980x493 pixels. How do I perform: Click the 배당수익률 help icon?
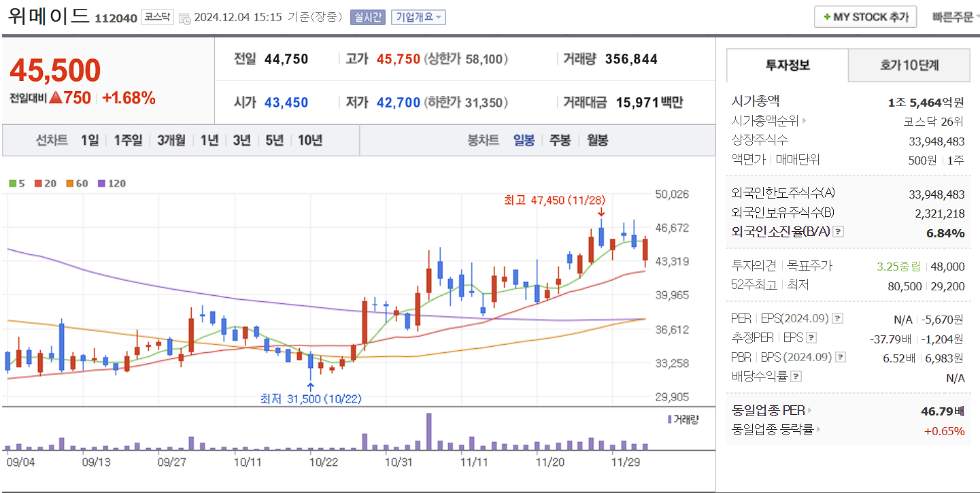(796, 376)
